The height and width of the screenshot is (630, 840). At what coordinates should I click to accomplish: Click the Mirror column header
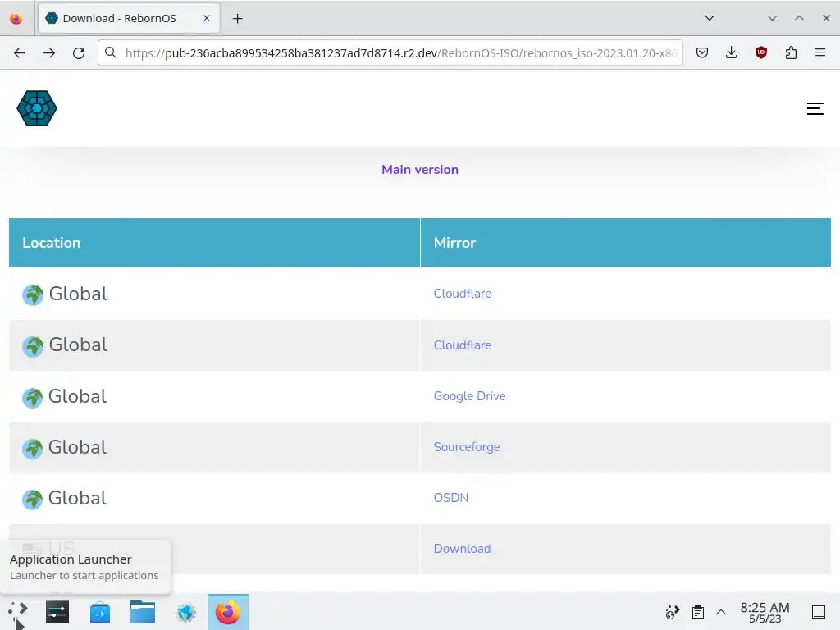coord(626,243)
